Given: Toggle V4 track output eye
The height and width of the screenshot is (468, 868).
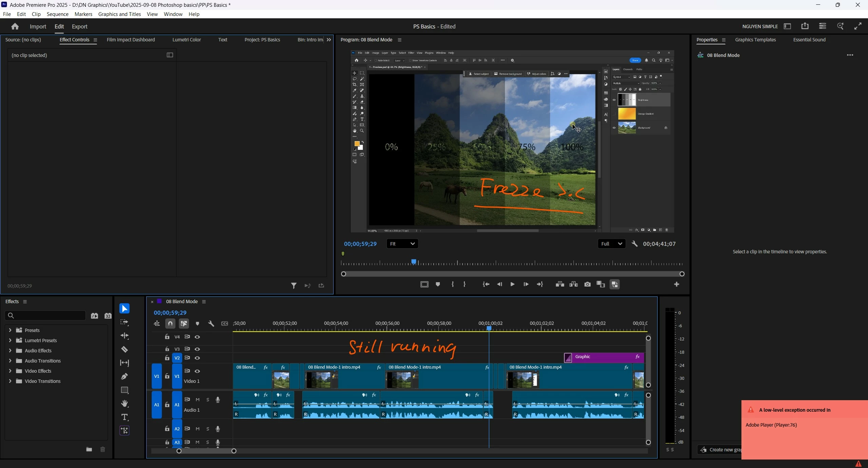Looking at the screenshot, I should (197, 337).
